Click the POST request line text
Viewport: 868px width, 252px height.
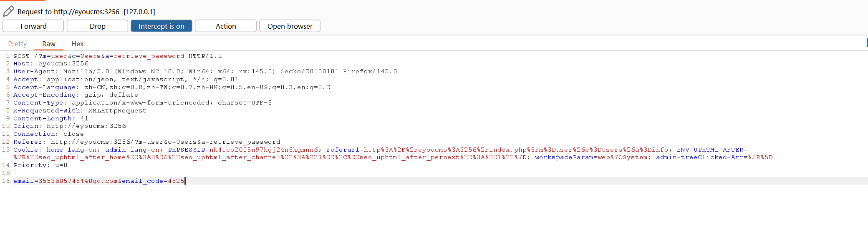pyautogui.click(x=118, y=56)
